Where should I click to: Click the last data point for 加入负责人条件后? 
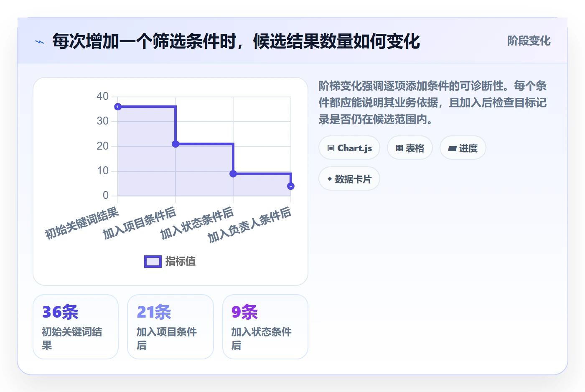291,186
